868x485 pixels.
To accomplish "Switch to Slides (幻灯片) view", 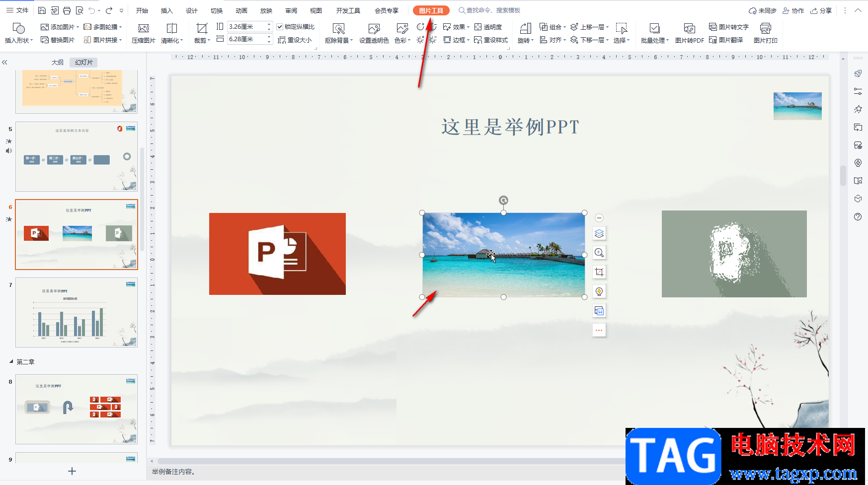I will click(x=84, y=63).
